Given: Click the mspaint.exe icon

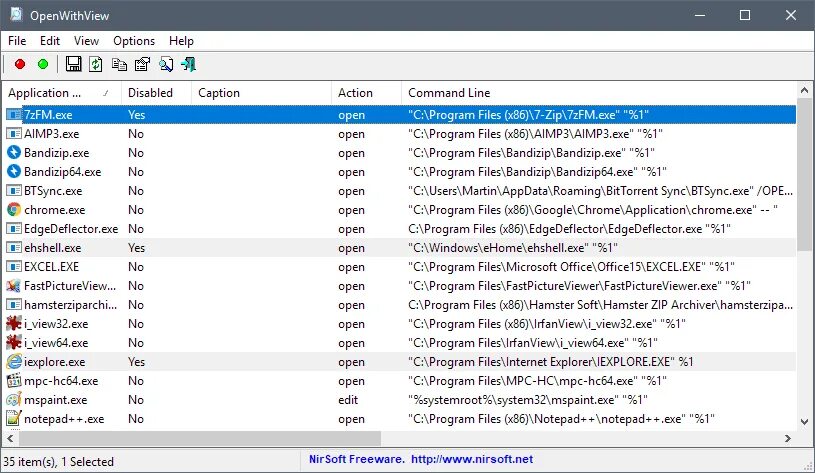Looking at the screenshot, I should click(x=14, y=400).
